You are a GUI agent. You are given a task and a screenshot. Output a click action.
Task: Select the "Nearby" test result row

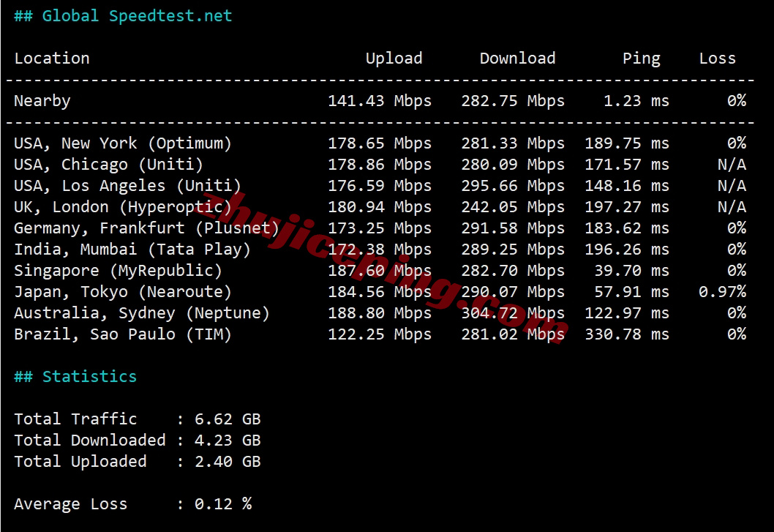(x=42, y=100)
